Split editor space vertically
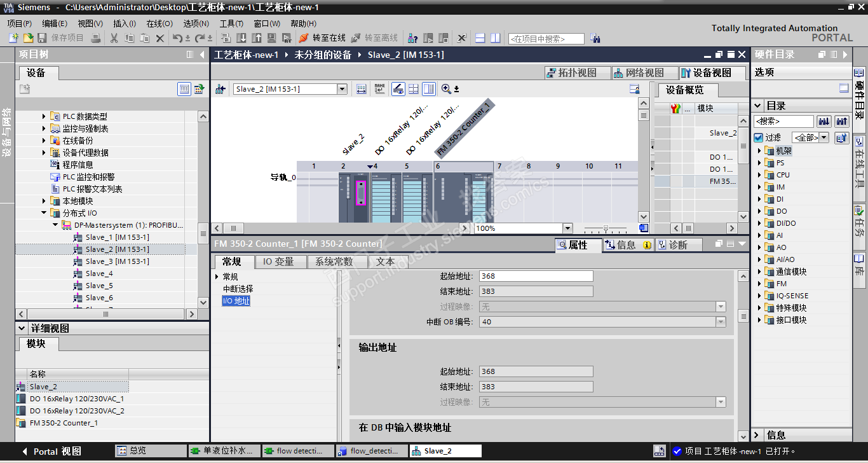This screenshot has height=463, width=868. pos(496,38)
